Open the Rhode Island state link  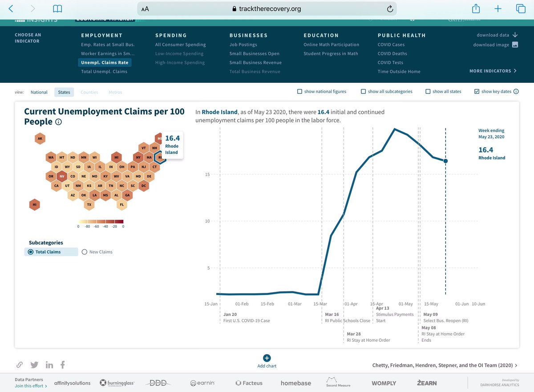point(219,112)
